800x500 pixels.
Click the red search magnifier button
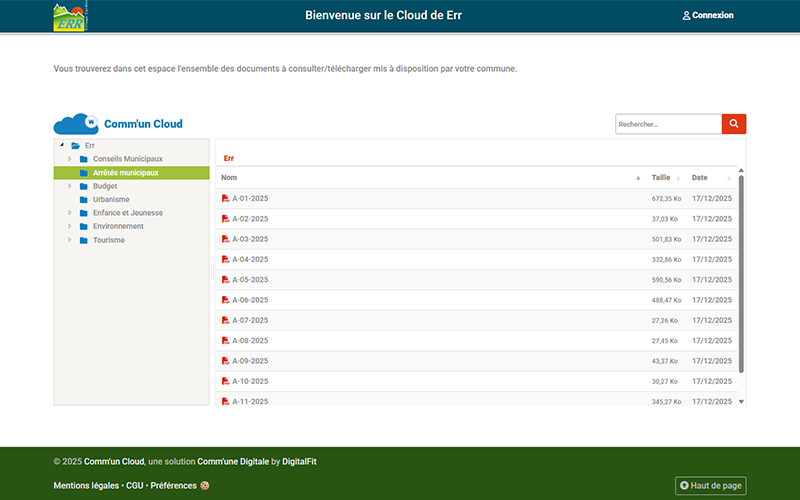click(x=734, y=124)
